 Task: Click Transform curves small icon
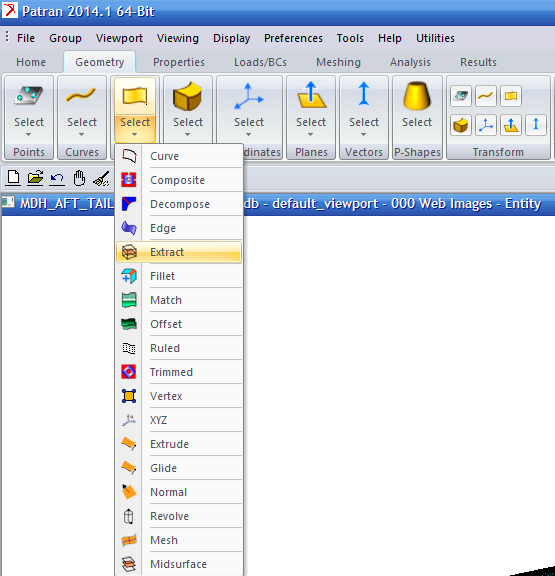click(x=486, y=96)
